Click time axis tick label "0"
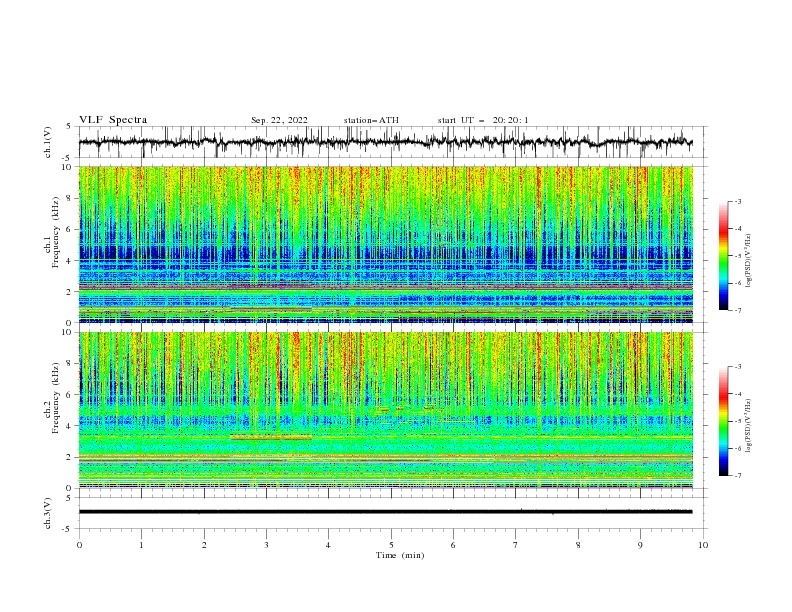The height and width of the screenshot is (612, 792). [x=79, y=545]
